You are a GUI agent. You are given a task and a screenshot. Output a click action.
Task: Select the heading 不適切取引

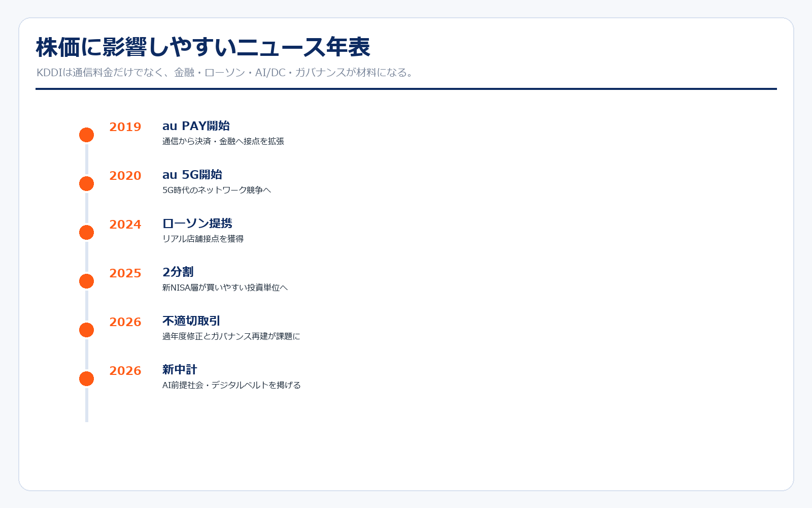tap(191, 321)
